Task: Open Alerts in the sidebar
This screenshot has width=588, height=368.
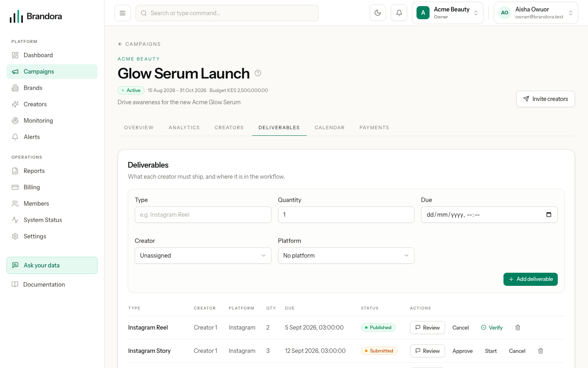Action: 52,137
